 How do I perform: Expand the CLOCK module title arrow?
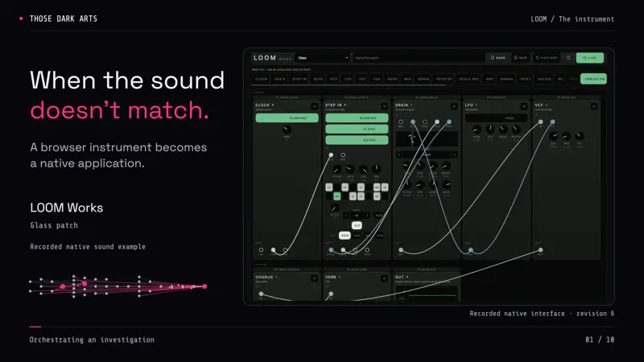[x=273, y=105]
